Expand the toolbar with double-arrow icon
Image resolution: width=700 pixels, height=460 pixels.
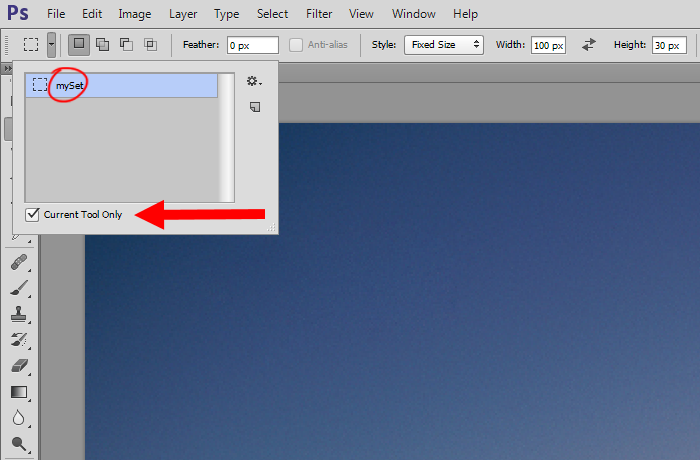(x=8, y=68)
